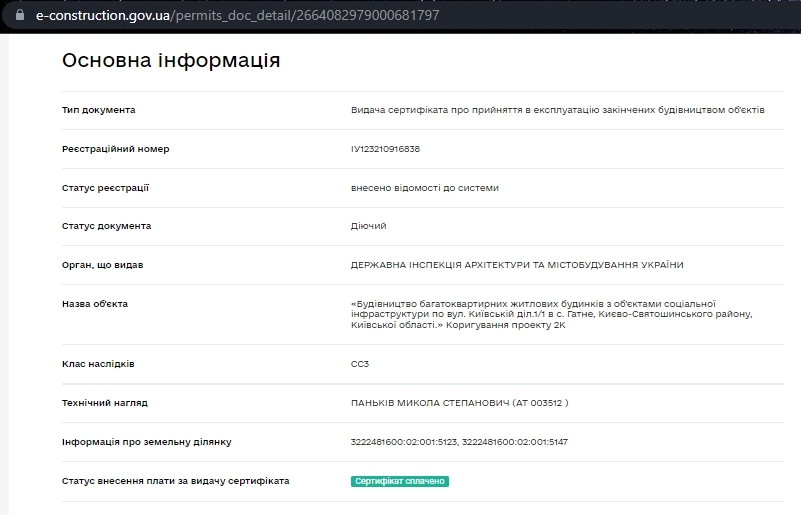Click cadastral number 3222481600:02:001:5147
This screenshot has width=801, height=515.
515,442
